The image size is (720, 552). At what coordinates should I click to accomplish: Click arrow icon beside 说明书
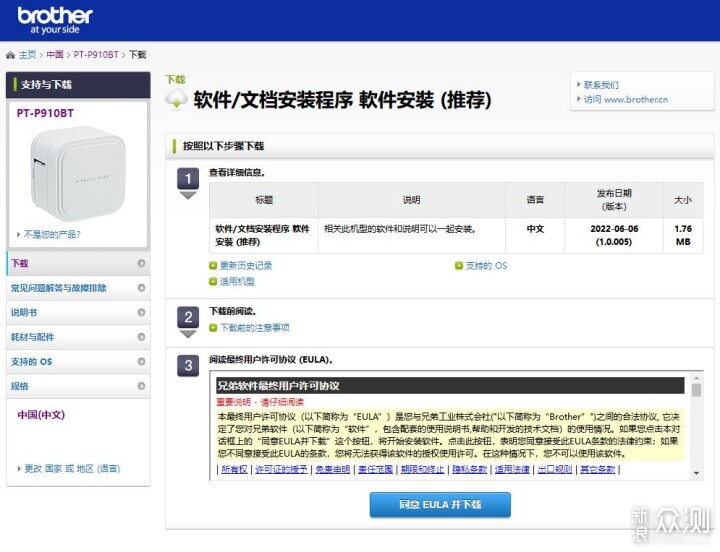coord(141,312)
